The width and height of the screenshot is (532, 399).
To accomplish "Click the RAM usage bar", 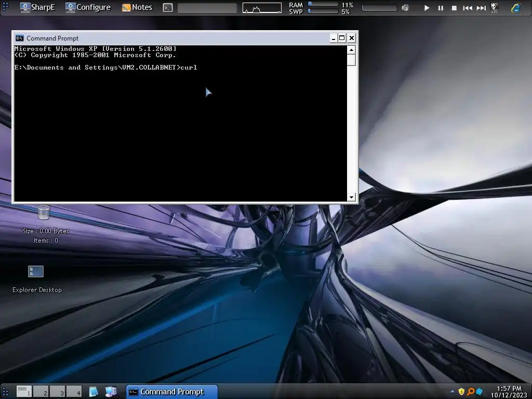I will [x=323, y=4].
